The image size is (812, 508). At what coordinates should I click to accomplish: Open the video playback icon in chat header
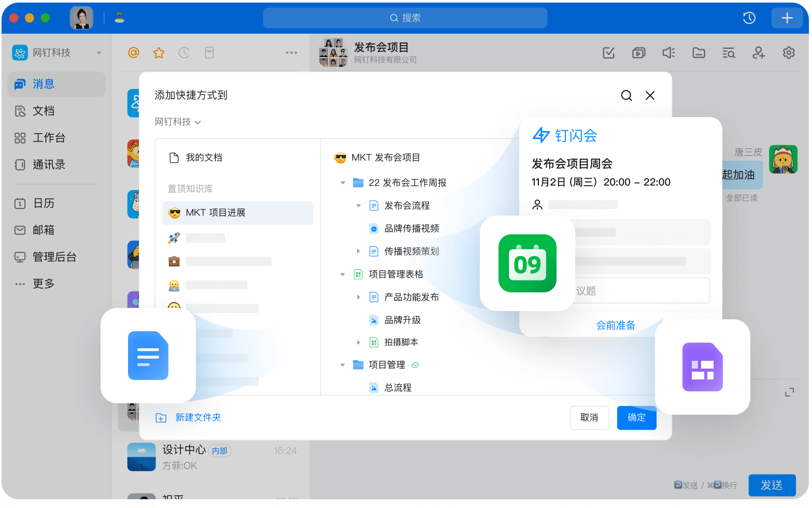pos(639,52)
